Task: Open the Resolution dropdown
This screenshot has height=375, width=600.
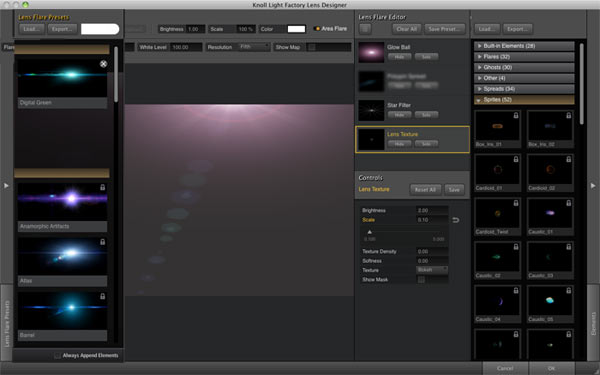Action: [254, 47]
